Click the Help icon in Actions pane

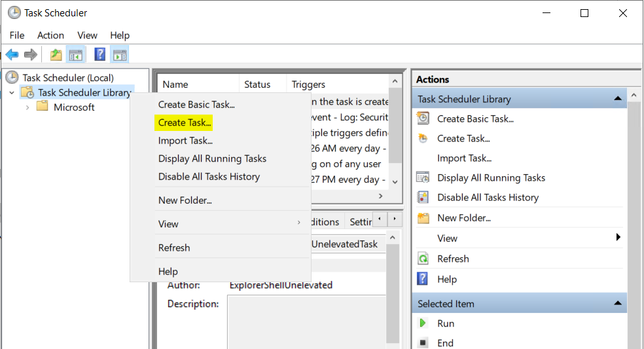coord(422,279)
